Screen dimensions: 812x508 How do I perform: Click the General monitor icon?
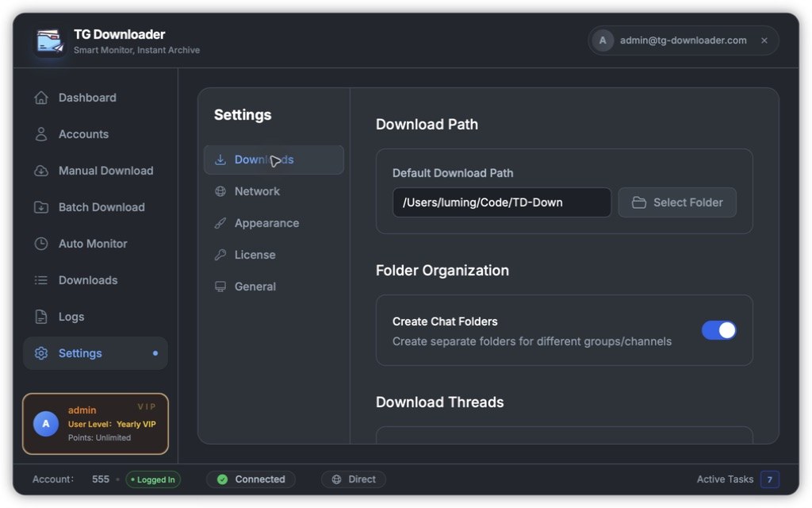[220, 287]
